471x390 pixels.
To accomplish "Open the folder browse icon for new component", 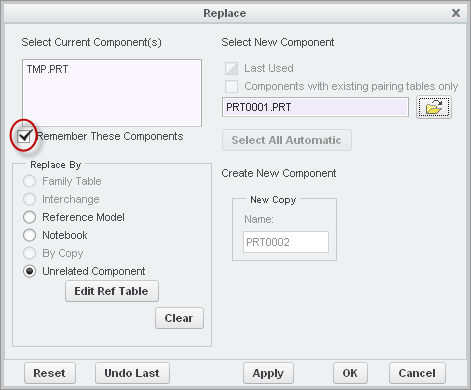I will pyautogui.click(x=434, y=107).
